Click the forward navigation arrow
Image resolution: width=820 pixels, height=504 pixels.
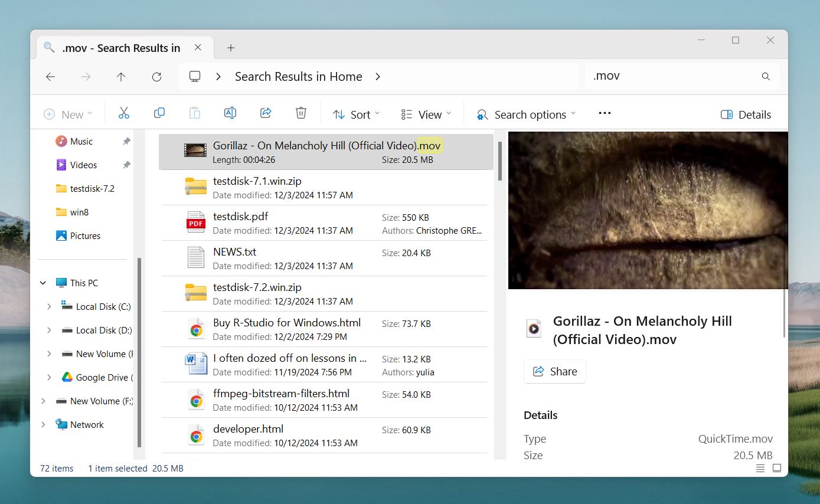pyautogui.click(x=86, y=77)
